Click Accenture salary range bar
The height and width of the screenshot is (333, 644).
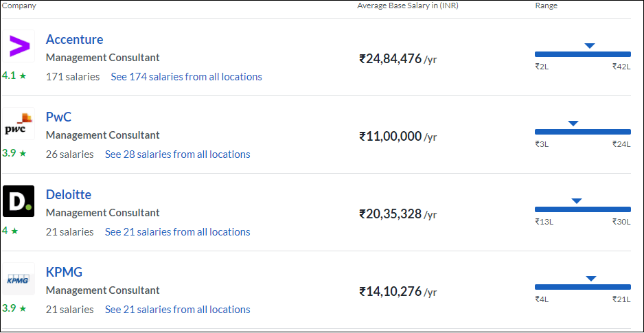[x=582, y=54]
